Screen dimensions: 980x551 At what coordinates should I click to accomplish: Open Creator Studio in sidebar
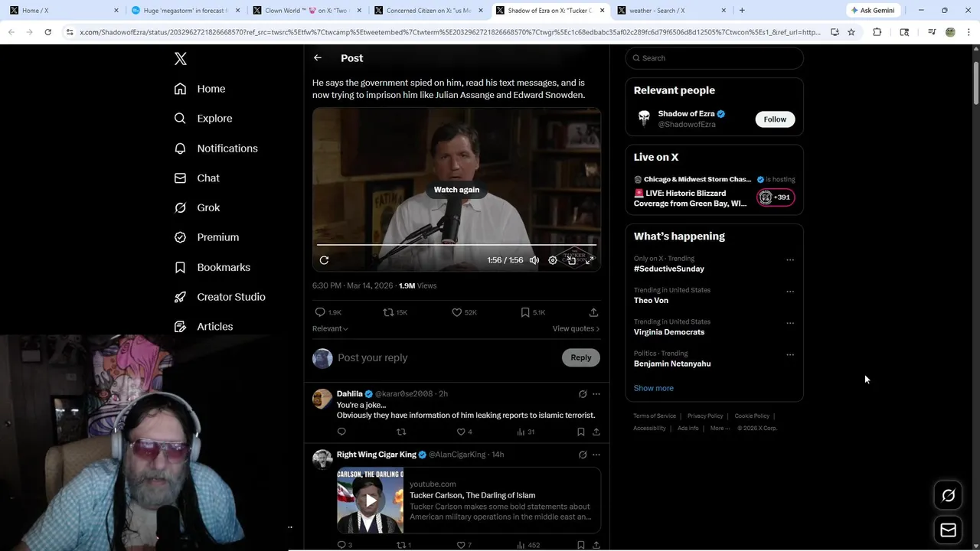point(220,297)
